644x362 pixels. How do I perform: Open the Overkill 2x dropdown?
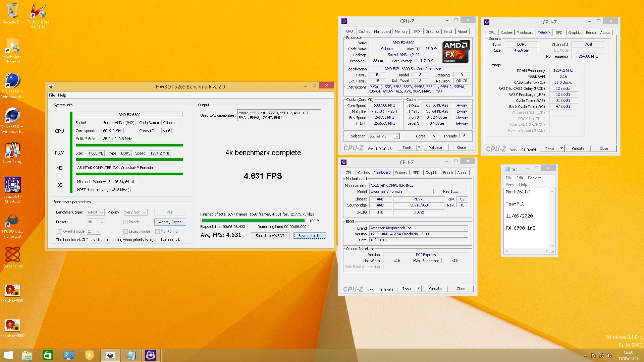(94, 231)
